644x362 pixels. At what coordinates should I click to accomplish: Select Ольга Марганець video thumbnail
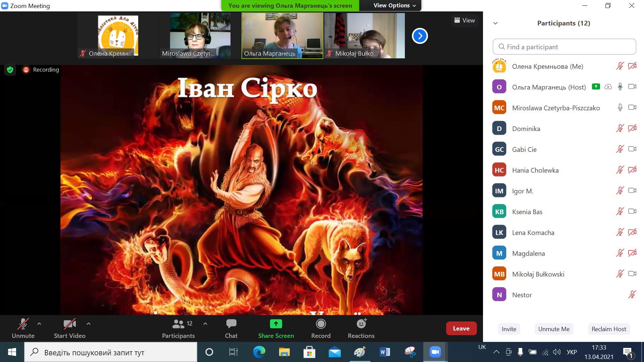[282, 36]
